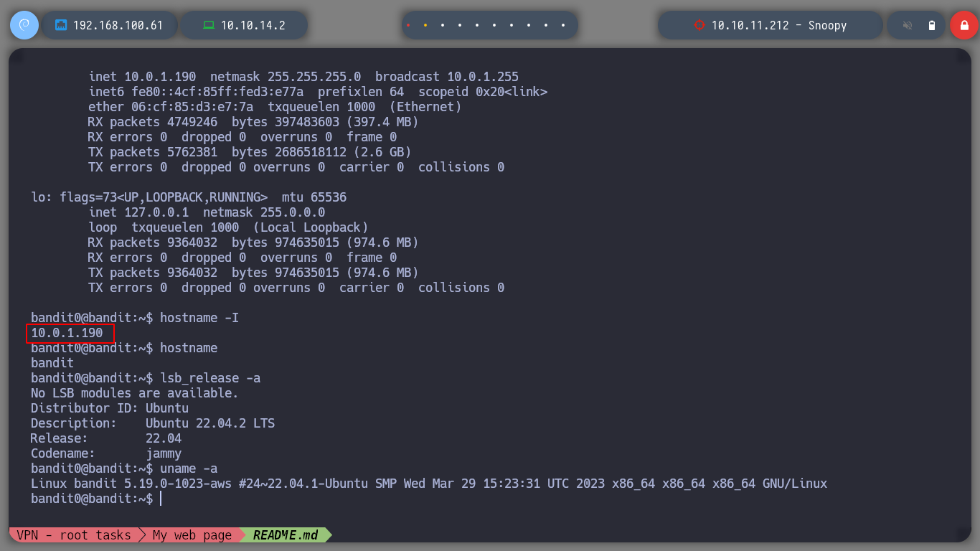
Task: Switch to the last workspace dot
Action: pyautogui.click(x=563, y=25)
